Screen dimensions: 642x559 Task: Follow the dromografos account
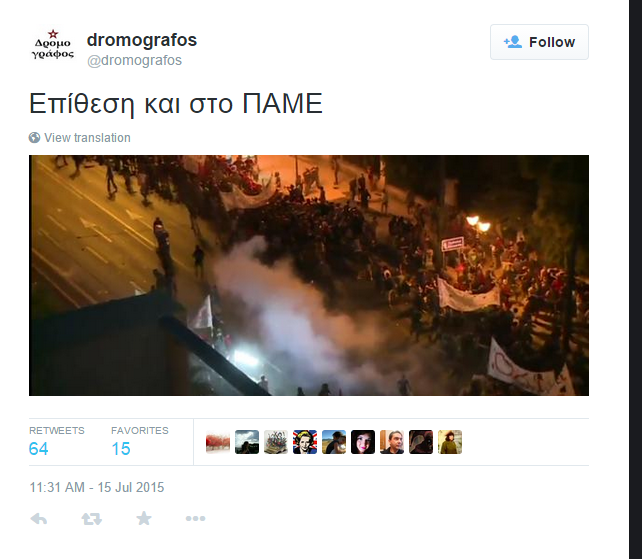click(539, 42)
